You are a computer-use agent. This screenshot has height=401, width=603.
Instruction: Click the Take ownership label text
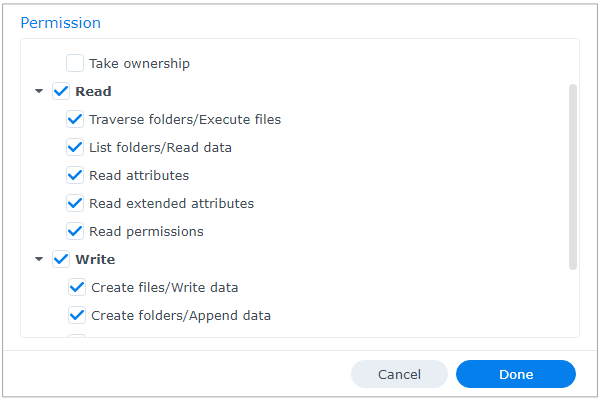tap(139, 63)
